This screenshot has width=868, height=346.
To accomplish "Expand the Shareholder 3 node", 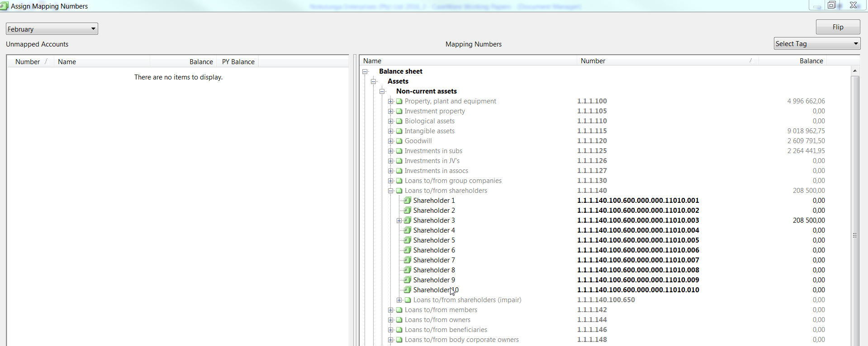I will click(x=399, y=220).
